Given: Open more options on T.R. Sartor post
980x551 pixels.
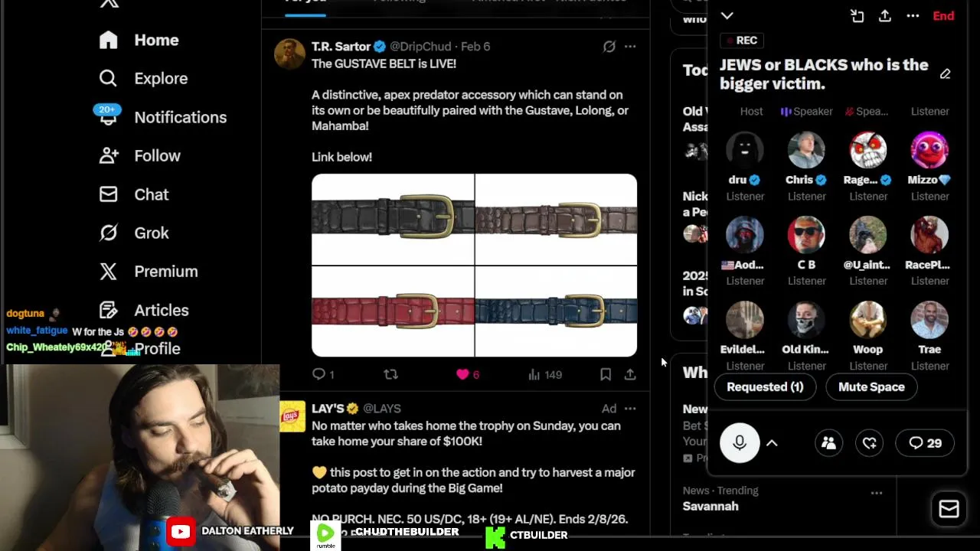Looking at the screenshot, I should tap(630, 47).
